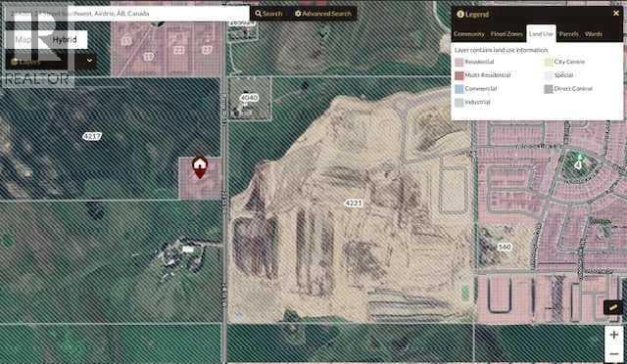Click the zoom out minus button
Screen dimensions: 627x364
tap(614, 353)
